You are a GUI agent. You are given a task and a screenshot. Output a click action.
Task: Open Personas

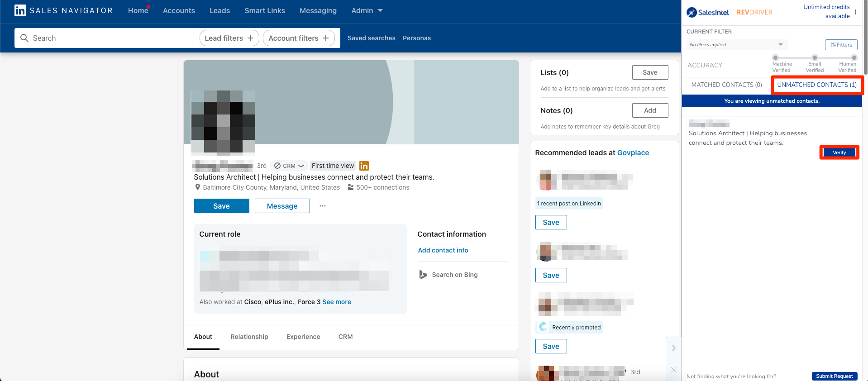(417, 38)
